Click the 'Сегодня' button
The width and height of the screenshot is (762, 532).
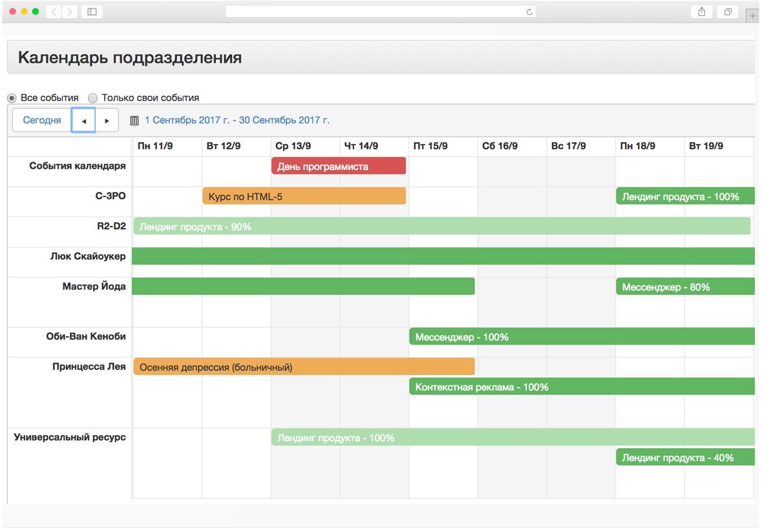point(42,120)
